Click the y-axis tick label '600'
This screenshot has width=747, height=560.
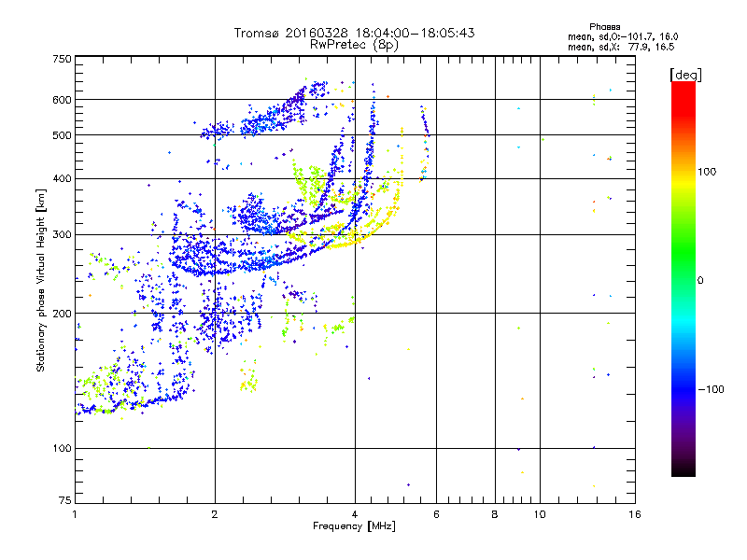point(62,100)
